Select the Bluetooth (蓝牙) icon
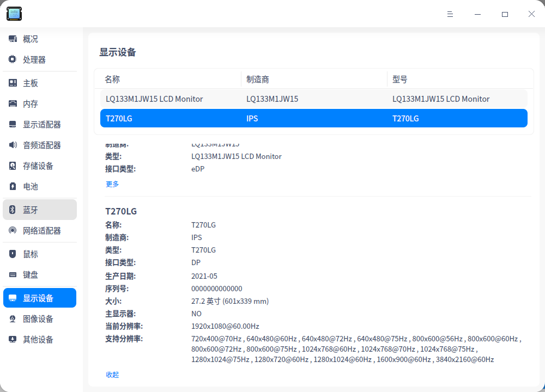Screen dimensions: 545x392 13,210
